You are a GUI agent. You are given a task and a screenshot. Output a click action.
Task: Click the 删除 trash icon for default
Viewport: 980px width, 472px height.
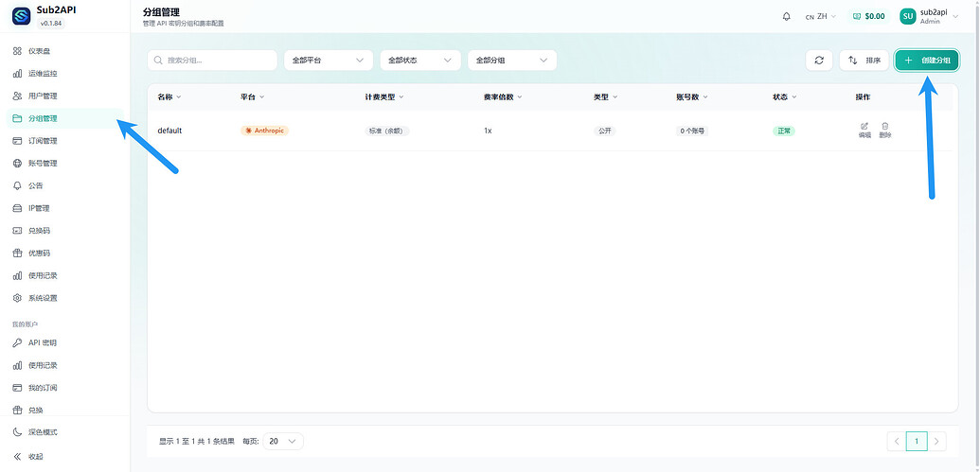(x=885, y=130)
